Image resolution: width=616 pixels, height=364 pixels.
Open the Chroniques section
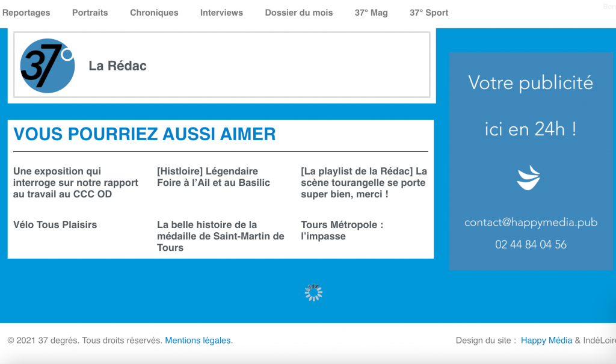[x=154, y=13]
